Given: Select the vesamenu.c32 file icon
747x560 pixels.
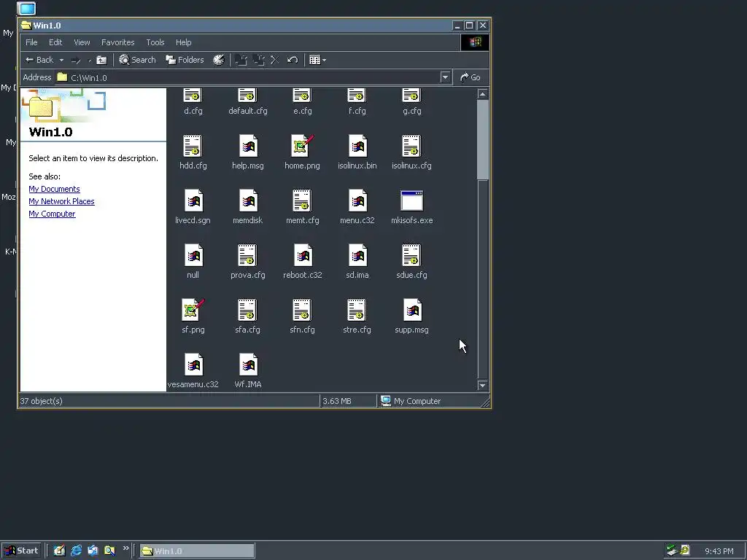Looking at the screenshot, I should [193, 365].
